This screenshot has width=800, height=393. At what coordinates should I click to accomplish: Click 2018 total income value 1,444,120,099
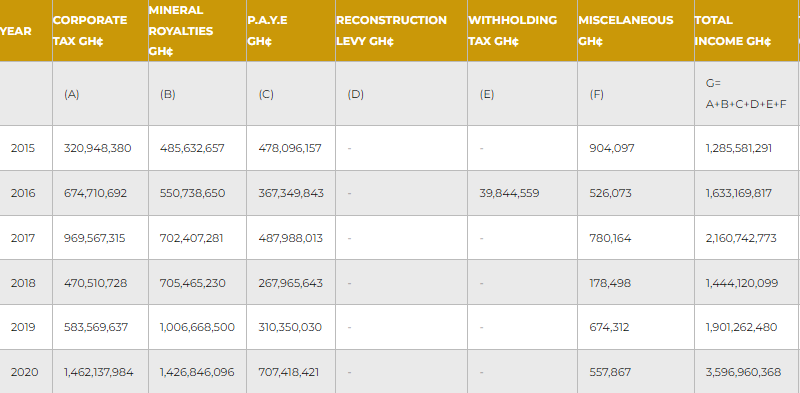point(742,283)
